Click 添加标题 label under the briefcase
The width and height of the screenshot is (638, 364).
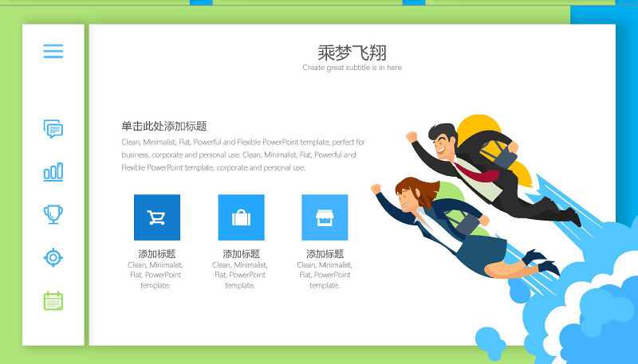[x=241, y=254]
